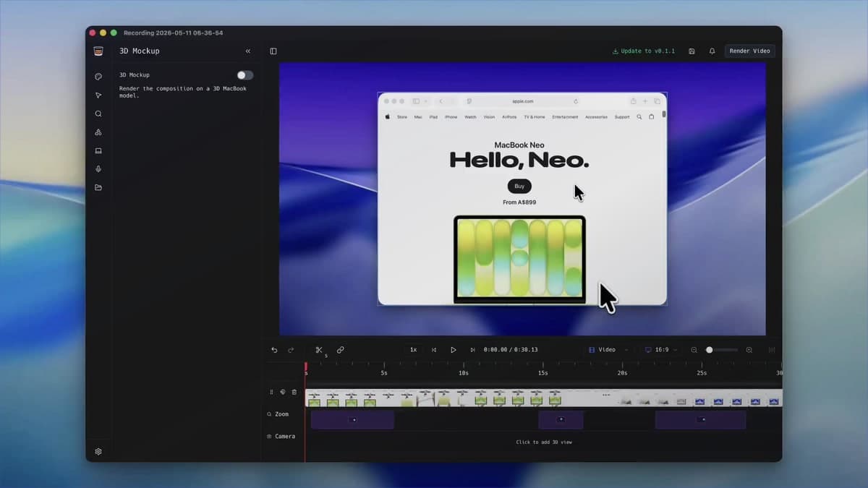The height and width of the screenshot is (488, 868).
Task: Open the Video mode dropdown
Action: point(608,350)
